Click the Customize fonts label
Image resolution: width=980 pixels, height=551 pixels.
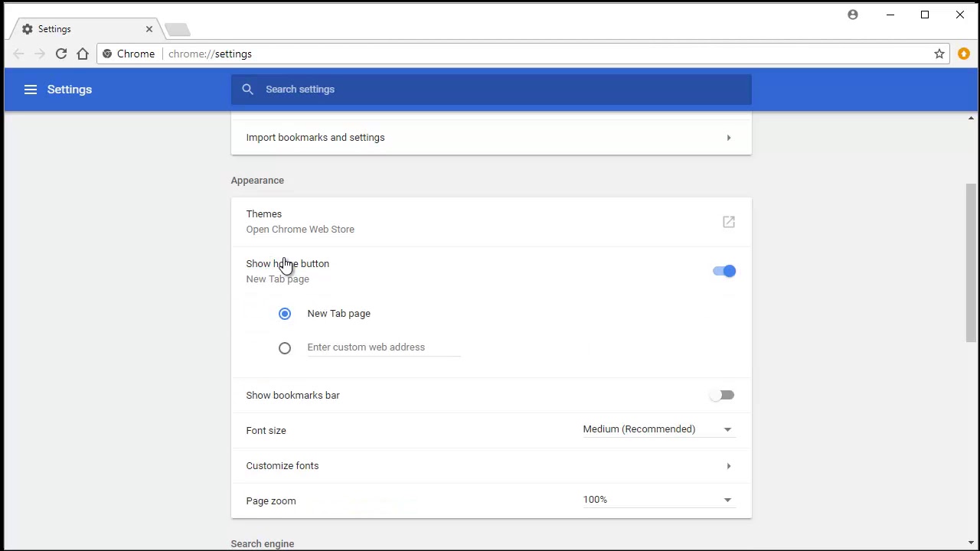coord(283,466)
